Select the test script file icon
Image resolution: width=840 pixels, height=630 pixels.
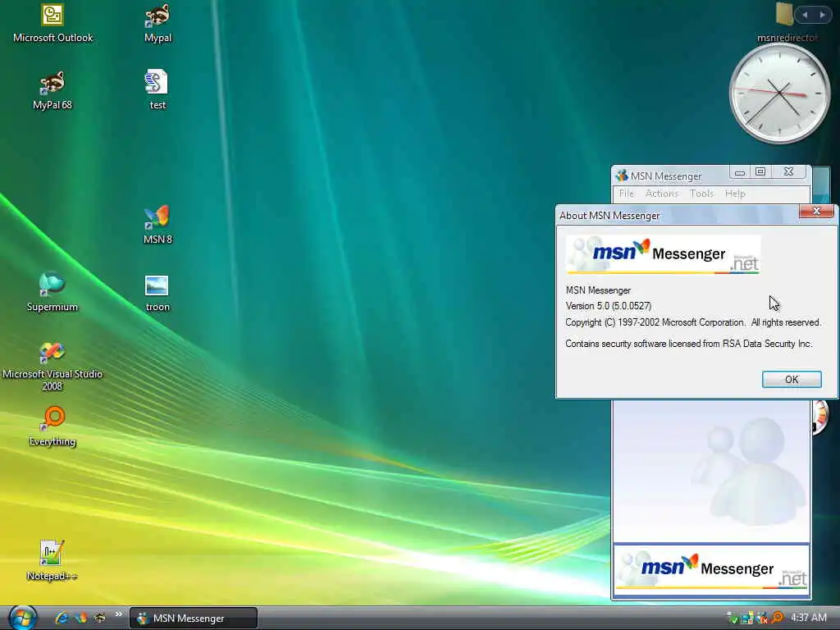pos(157,90)
